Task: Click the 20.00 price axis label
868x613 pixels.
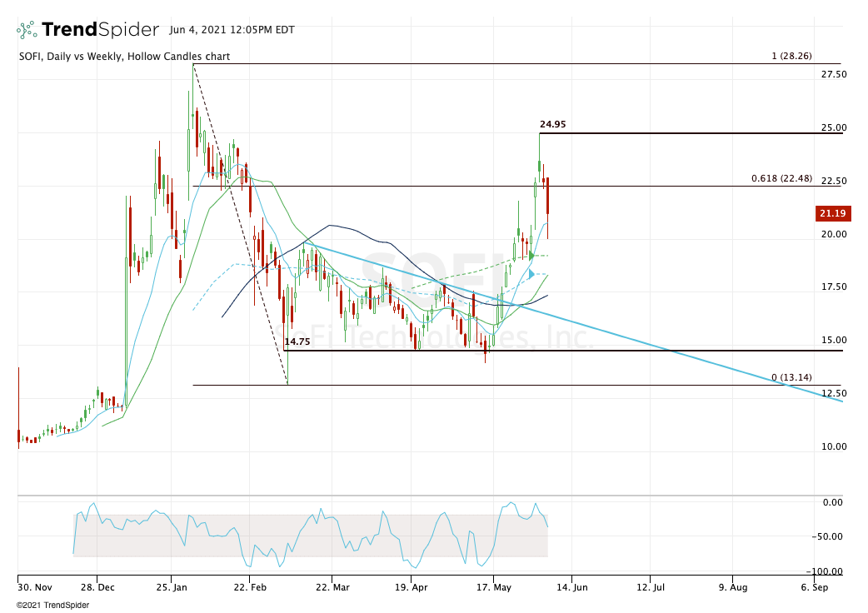Action: pos(834,234)
